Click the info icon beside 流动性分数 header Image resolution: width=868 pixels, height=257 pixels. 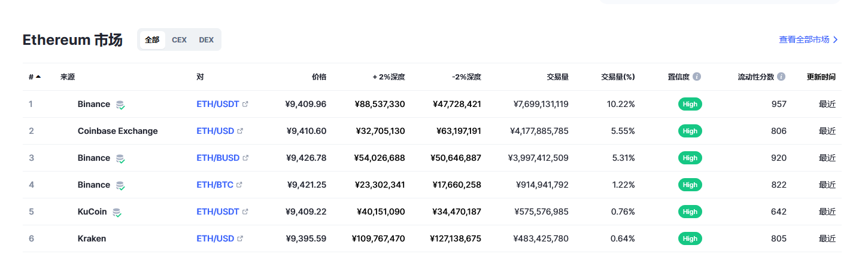(781, 77)
